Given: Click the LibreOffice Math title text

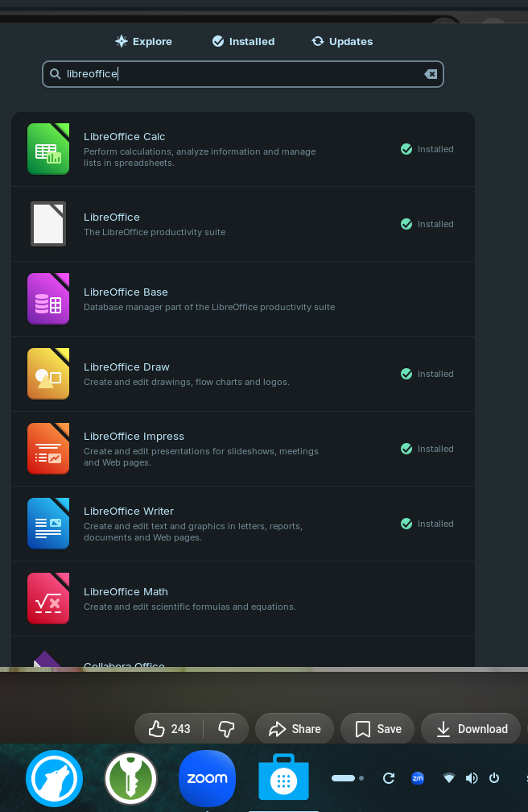Looking at the screenshot, I should 126,591.
